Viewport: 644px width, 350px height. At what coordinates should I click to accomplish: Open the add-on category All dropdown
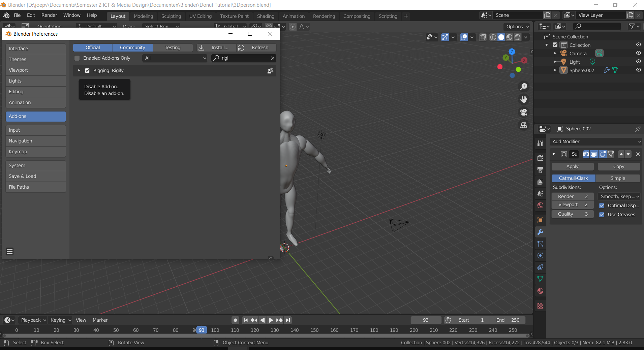pyautogui.click(x=175, y=58)
